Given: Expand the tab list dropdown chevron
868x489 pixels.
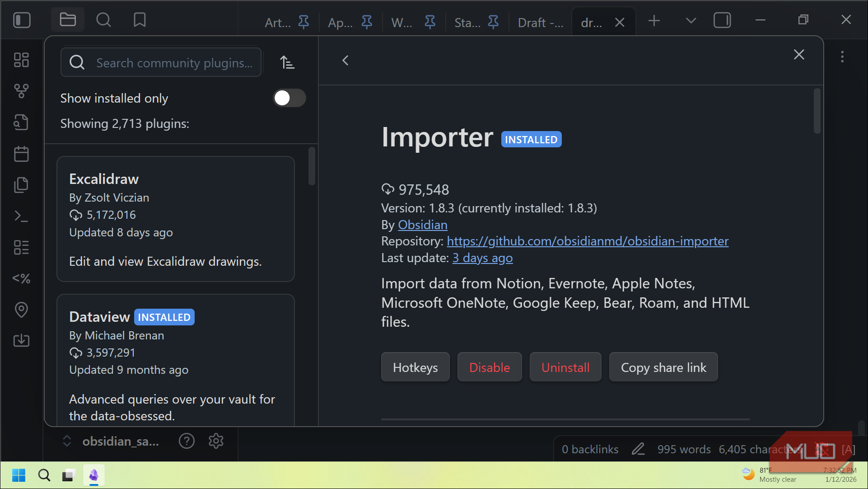Looking at the screenshot, I should 691,21.
